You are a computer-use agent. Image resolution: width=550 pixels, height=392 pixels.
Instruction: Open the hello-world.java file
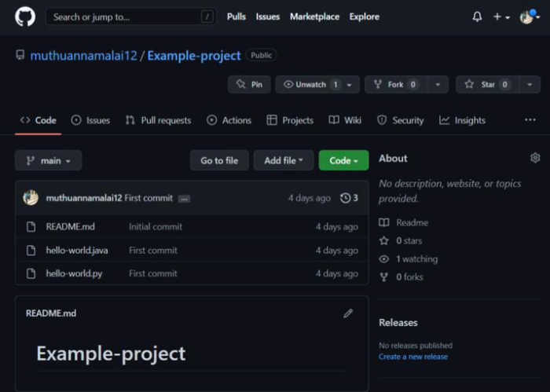point(75,250)
